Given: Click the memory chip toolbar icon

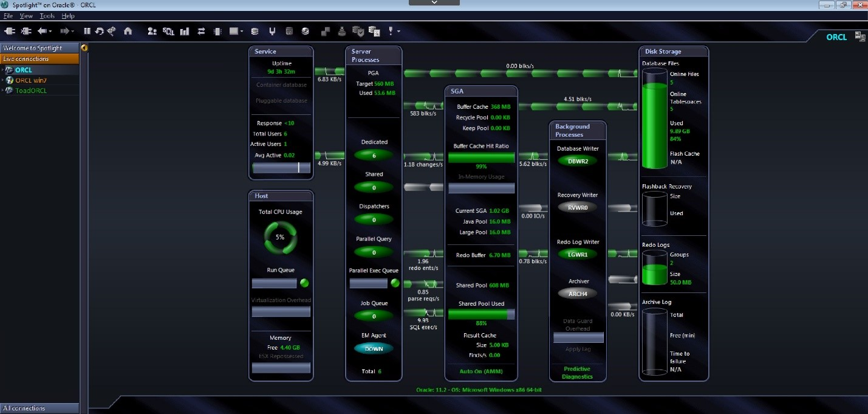Looking at the screenshot, I should coord(217,30).
